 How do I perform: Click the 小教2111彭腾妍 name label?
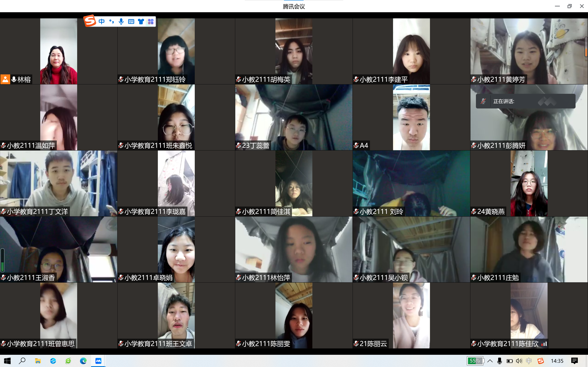tap(501, 145)
